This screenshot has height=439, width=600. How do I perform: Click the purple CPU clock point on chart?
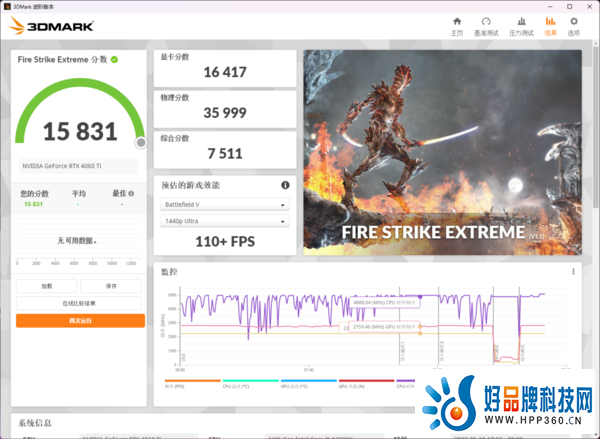pyautogui.click(x=420, y=297)
